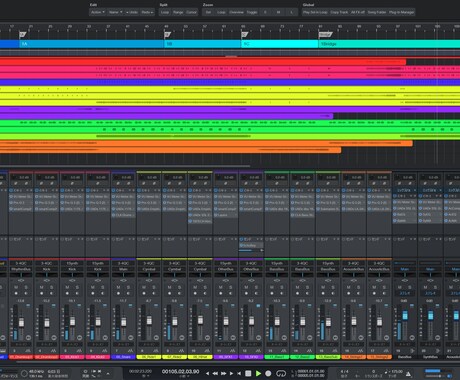Click the Play Sel in Loop button
This screenshot has height=380, width=460.
(x=315, y=12)
